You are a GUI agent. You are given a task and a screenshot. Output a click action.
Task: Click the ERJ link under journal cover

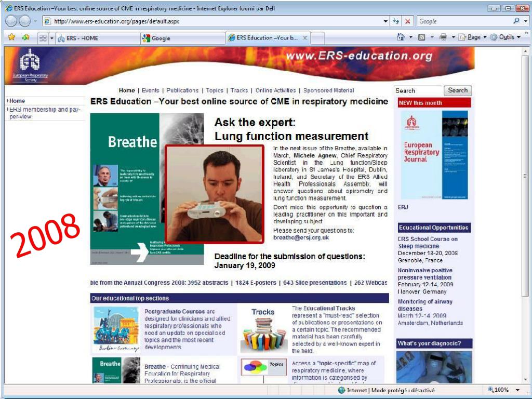click(403, 207)
